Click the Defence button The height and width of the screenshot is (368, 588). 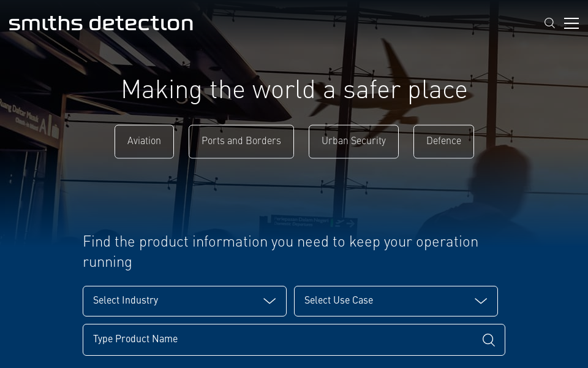click(443, 142)
